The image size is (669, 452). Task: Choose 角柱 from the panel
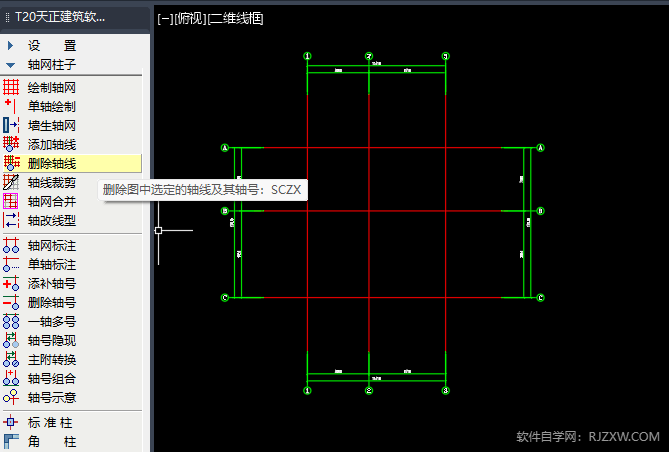pyautogui.click(x=52, y=442)
